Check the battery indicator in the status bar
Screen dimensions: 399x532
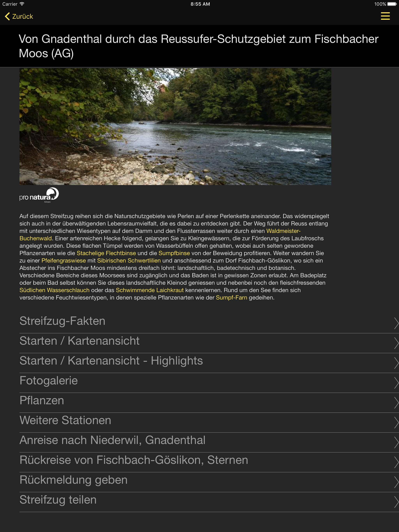(392, 4)
